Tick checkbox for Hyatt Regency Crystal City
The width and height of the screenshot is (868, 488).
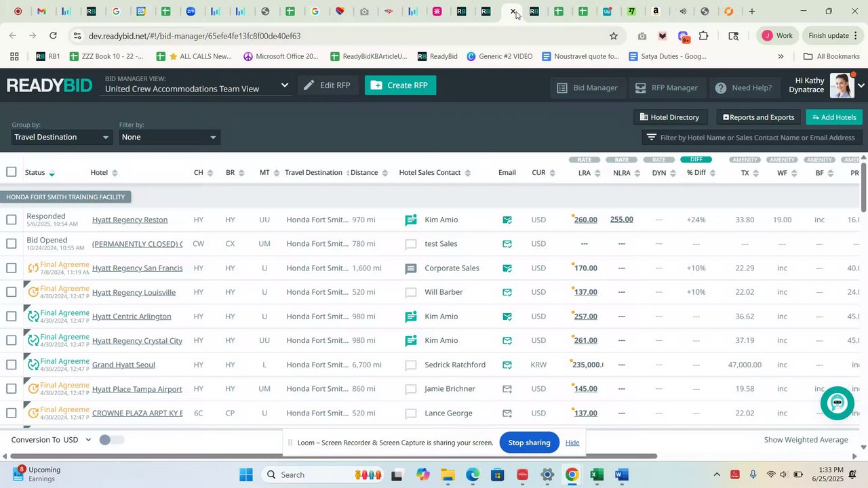tap(11, 341)
